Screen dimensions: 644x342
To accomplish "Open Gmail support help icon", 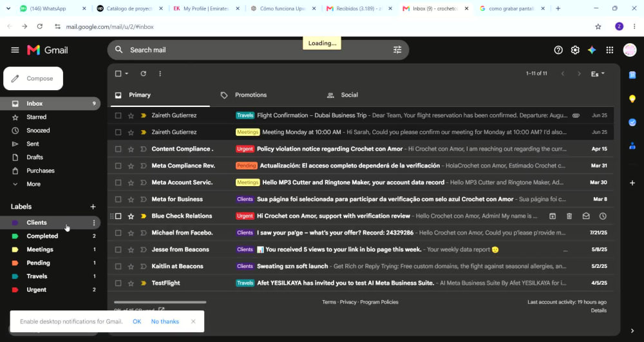I will pos(558,50).
